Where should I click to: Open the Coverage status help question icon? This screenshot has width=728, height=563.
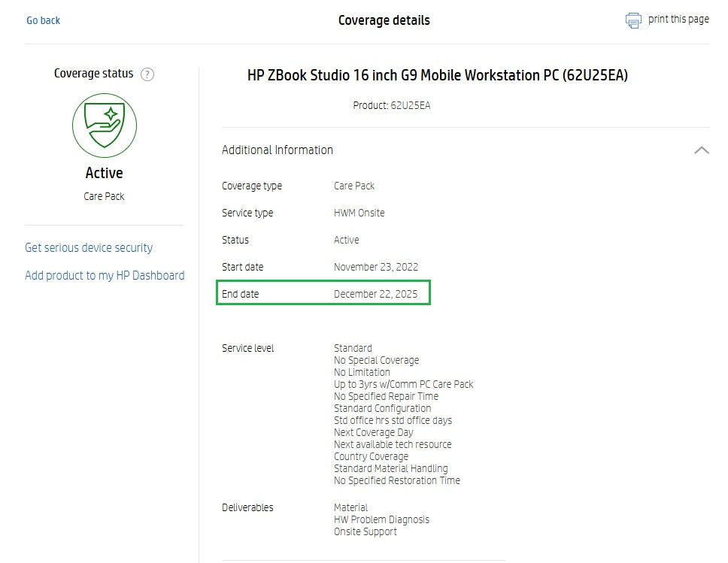147,74
